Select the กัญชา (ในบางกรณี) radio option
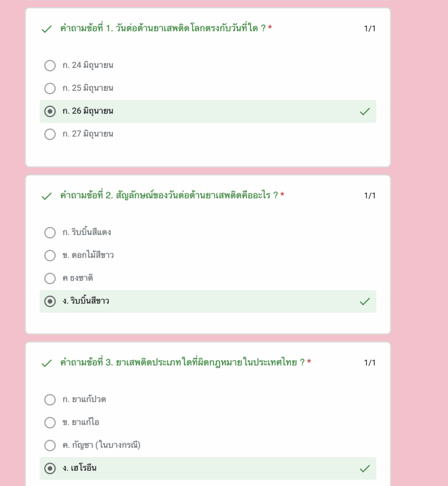 (50, 446)
